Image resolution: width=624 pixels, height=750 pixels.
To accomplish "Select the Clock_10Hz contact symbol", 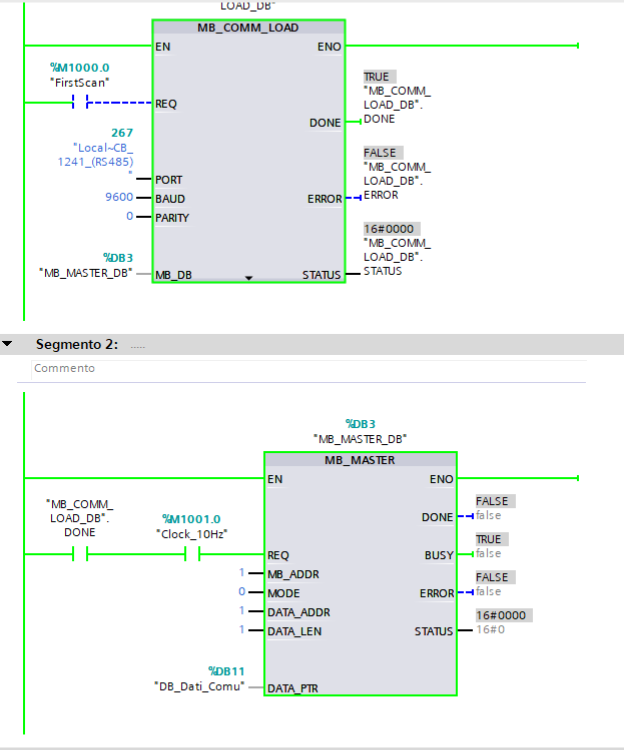I will 193,554.
